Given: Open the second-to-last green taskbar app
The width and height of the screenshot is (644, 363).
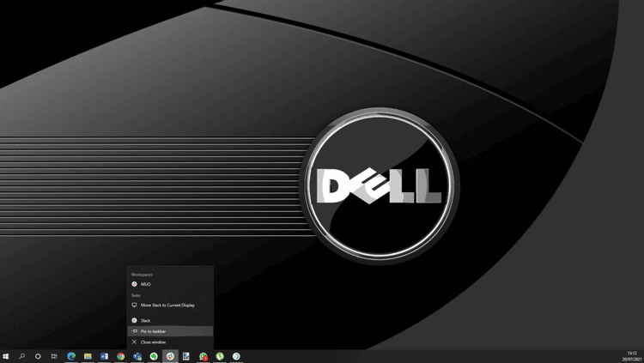Looking at the screenshot, I should tap(220, 356).
